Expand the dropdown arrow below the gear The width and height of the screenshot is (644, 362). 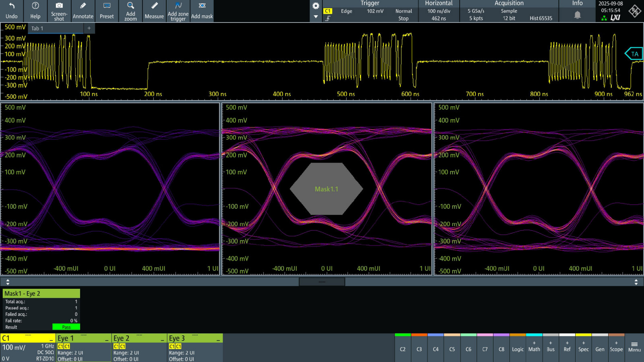pos(316,17)
